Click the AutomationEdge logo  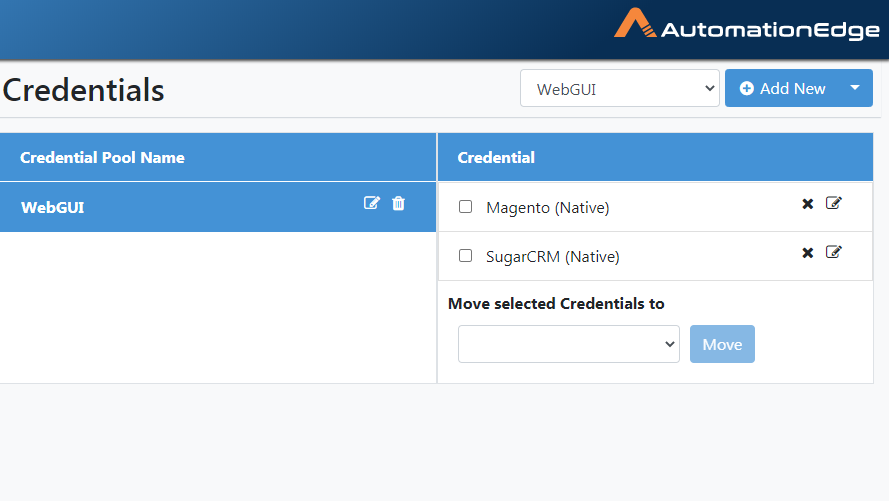[x=747, y=26]
